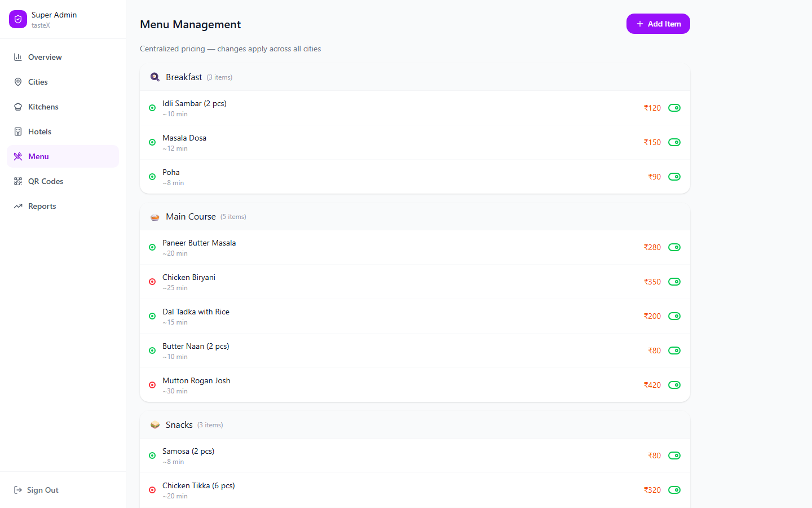This screenshot has height=508, width=812.
Task: Click the Hotels building icon
Action: pos(18,132)
